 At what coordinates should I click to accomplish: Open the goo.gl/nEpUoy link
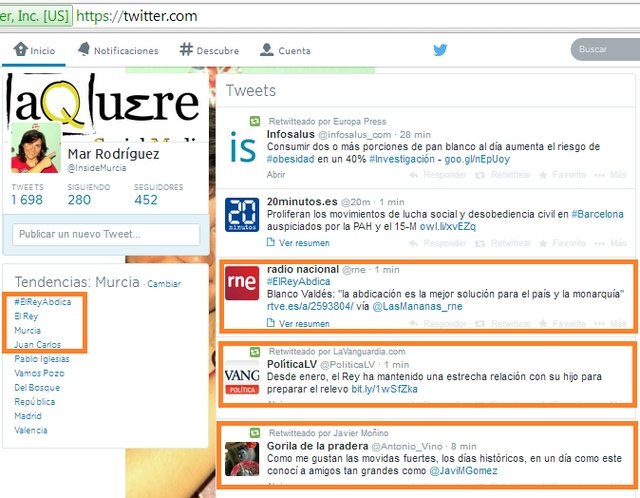point(477,159)
